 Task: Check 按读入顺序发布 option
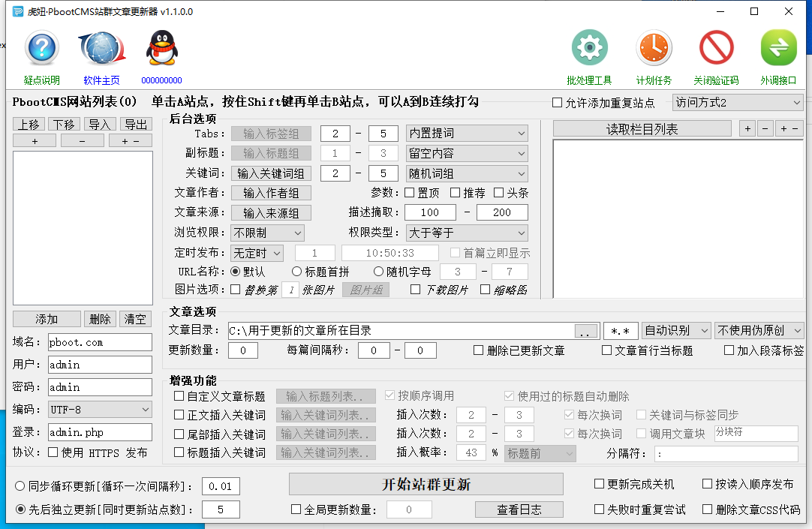(x=707, y=483)
